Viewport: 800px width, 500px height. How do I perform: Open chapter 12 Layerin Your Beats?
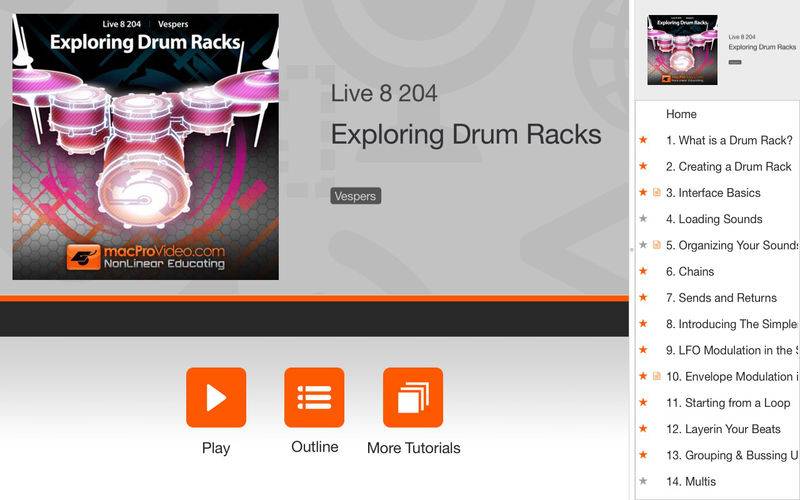tap(723, 429)
